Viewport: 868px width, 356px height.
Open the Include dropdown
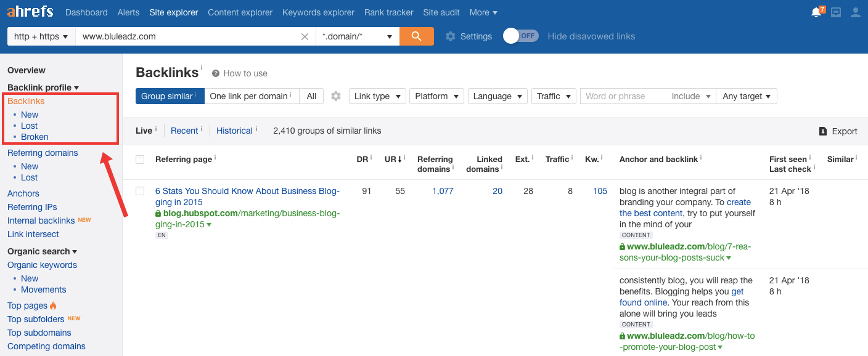pyautogui.click(x=691, y=96)
